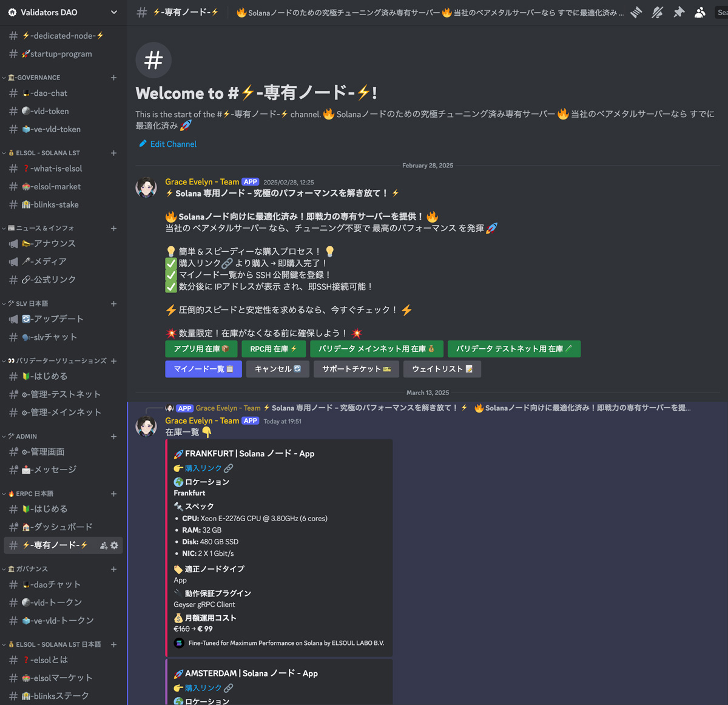Collapse the SLV 日本語 category
Viewport: 728px width, 705px height.
[27, 303]
